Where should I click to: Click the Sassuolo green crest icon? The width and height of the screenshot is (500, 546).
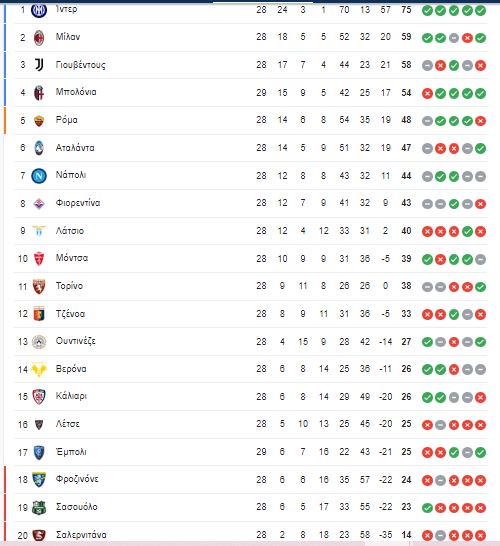pyautogui.click(x=39, y=508)
